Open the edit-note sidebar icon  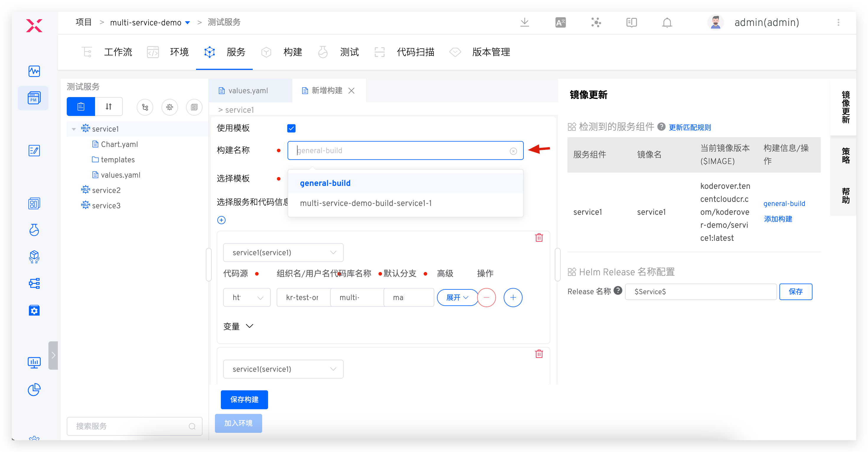(34, 150)
